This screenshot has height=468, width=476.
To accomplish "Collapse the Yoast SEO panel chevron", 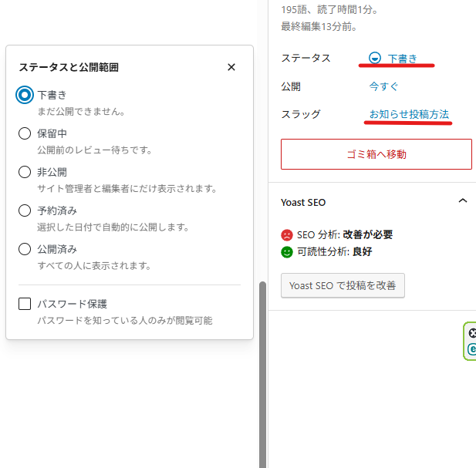I will (462, 201).
